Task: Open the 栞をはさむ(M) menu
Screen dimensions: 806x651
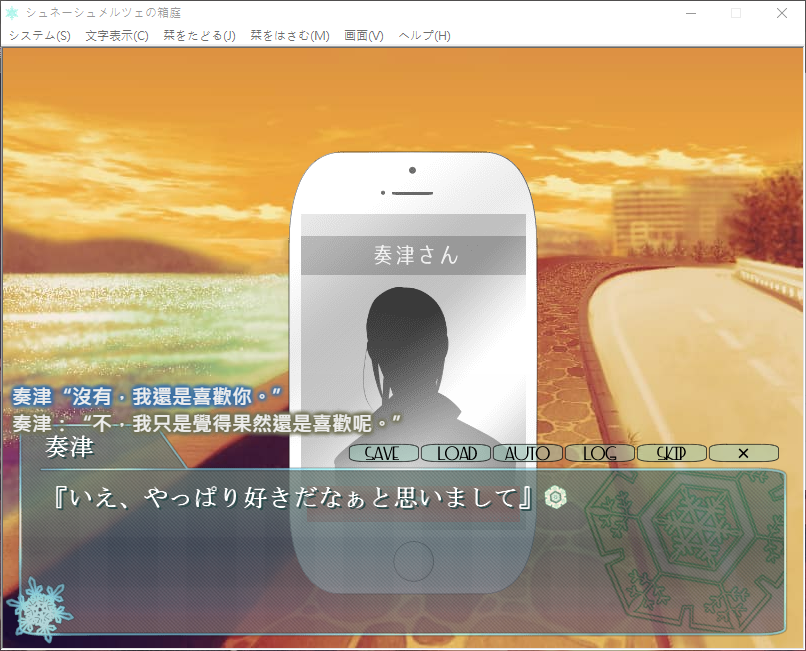Action: (290, 35)
